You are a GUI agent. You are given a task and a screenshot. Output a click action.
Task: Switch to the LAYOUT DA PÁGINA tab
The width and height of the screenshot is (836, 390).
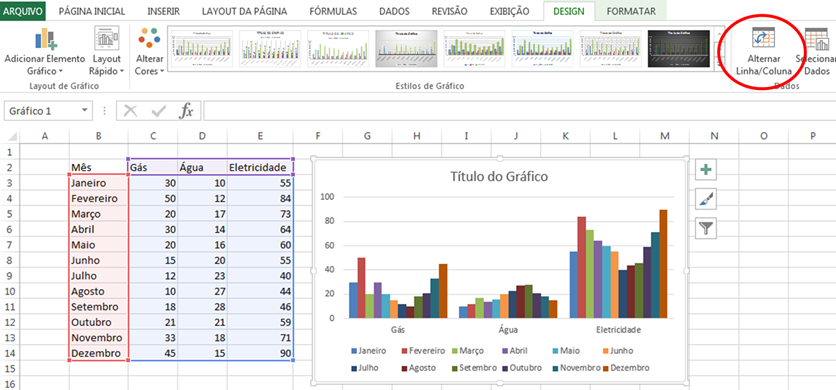tap(244, 11)
